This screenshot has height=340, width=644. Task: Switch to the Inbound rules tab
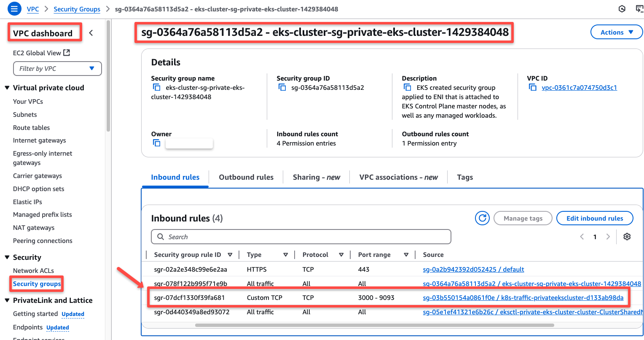[x=175, y=177]
